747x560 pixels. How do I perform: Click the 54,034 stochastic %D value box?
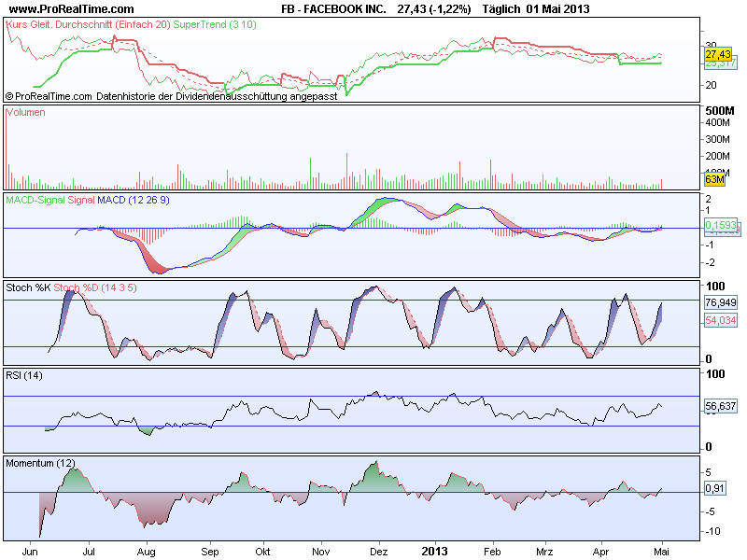tap(721, 320)
